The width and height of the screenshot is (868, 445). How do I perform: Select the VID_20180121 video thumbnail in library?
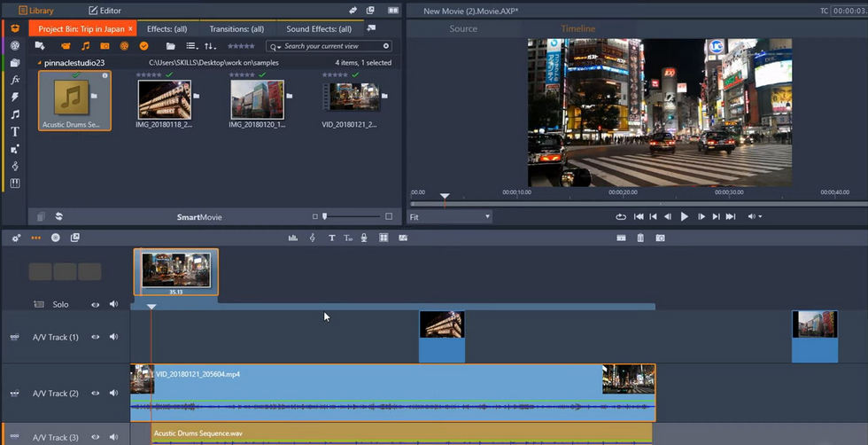coord(351,98)
